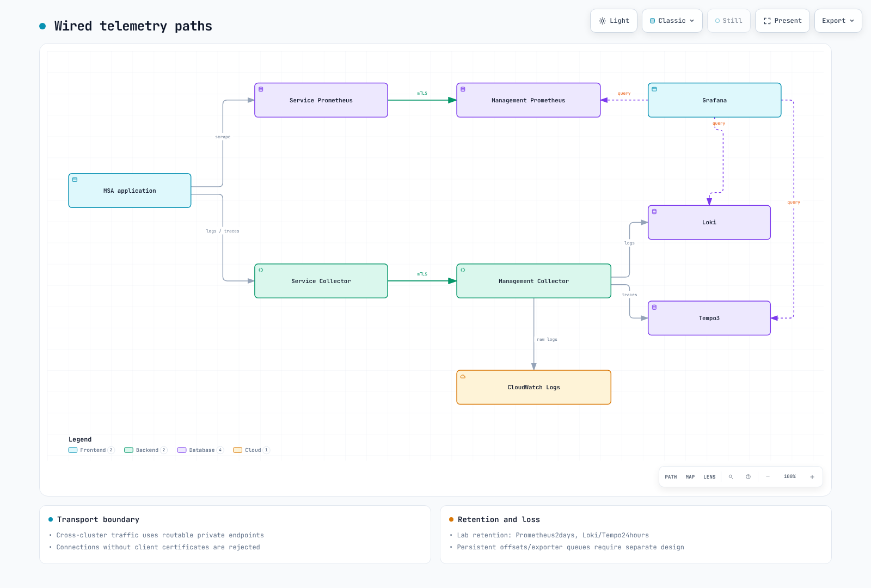The image size is (871, 588).
Task: Click the 'Lab retention' bullet text
Action: pos(553,535)
